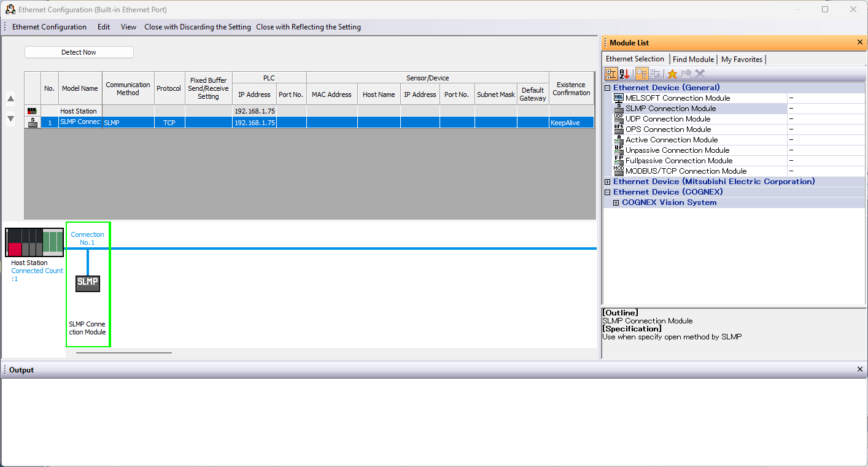868x467 pixels.
Task: Click the move-up arrow beside the table
Action: click(10, 99)
